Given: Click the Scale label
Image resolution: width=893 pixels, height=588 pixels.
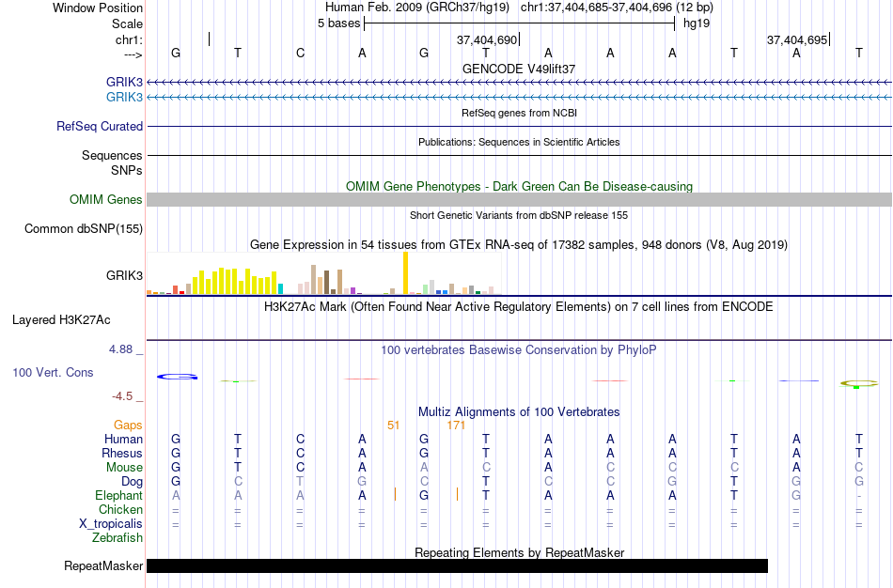Looking at the screenshot, I should point(127,23).
